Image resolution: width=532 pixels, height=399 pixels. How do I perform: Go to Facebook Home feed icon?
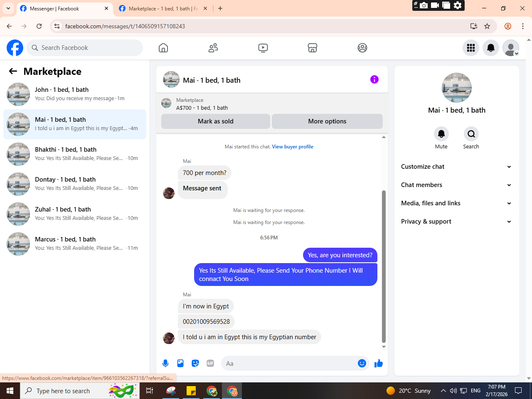point(163,48)
